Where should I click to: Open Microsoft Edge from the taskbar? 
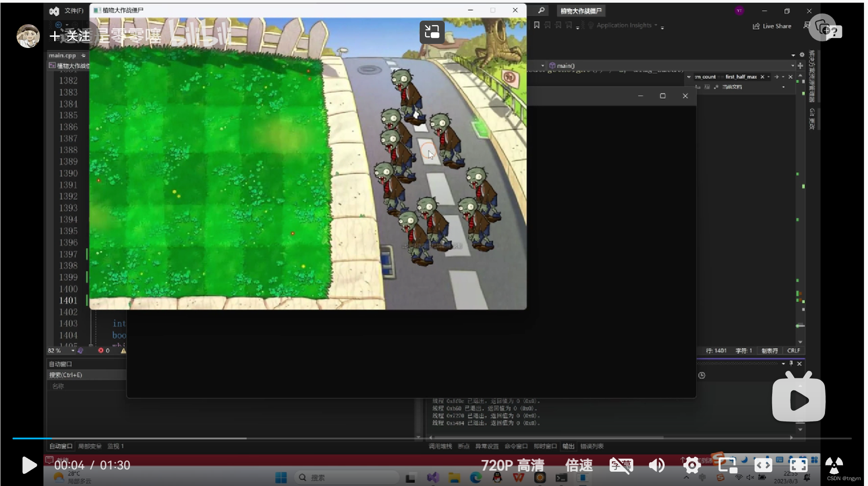476,478
